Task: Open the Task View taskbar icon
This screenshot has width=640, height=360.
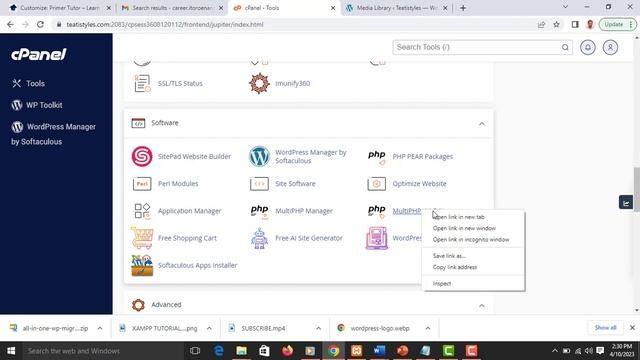Action: (x=195, y=351)
